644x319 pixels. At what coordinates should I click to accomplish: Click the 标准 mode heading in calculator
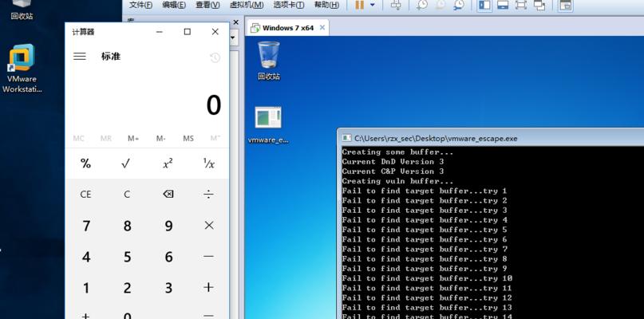pos(111,57)
